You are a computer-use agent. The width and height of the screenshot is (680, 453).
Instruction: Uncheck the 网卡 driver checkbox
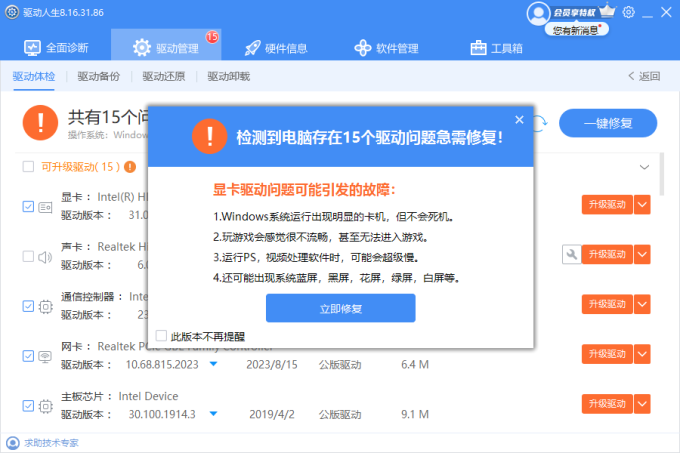click(28, 356)
